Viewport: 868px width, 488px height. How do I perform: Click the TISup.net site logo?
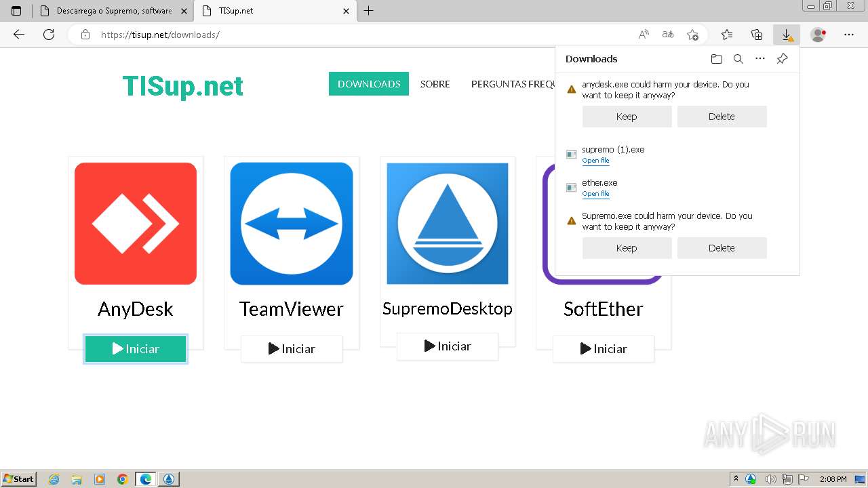pyautogui.click(x=182, y=86)
